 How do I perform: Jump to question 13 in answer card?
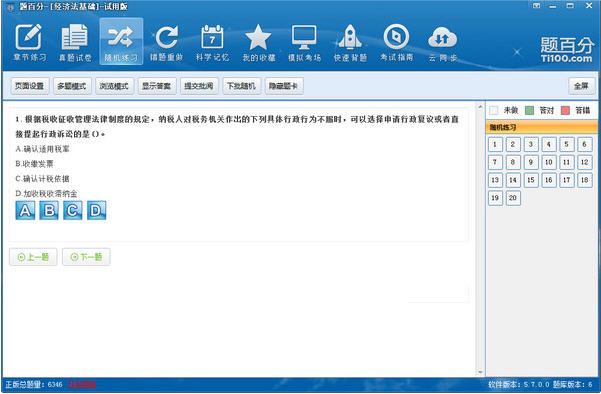(x=495, y=180)
